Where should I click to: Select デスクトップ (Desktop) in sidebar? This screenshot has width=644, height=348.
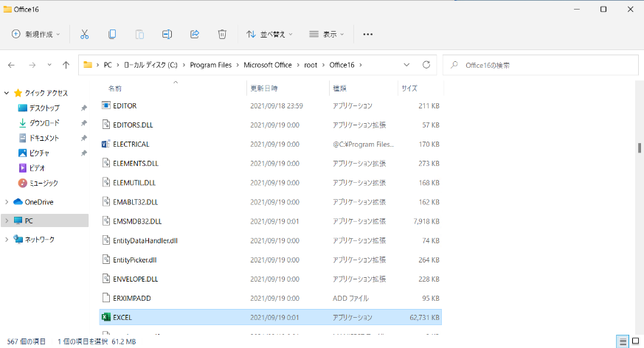click(x=44, y=108)
